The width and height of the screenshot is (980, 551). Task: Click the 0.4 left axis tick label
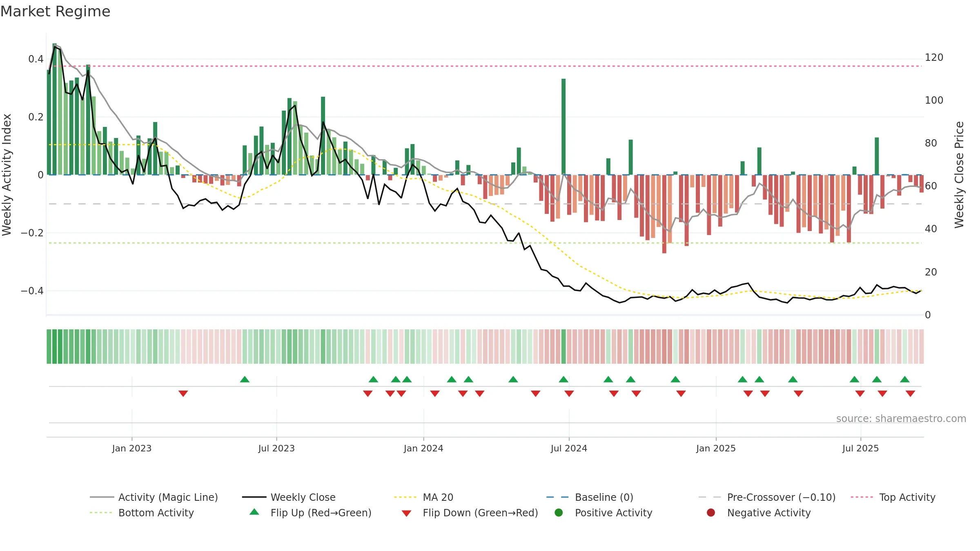(x=36, y=59)
